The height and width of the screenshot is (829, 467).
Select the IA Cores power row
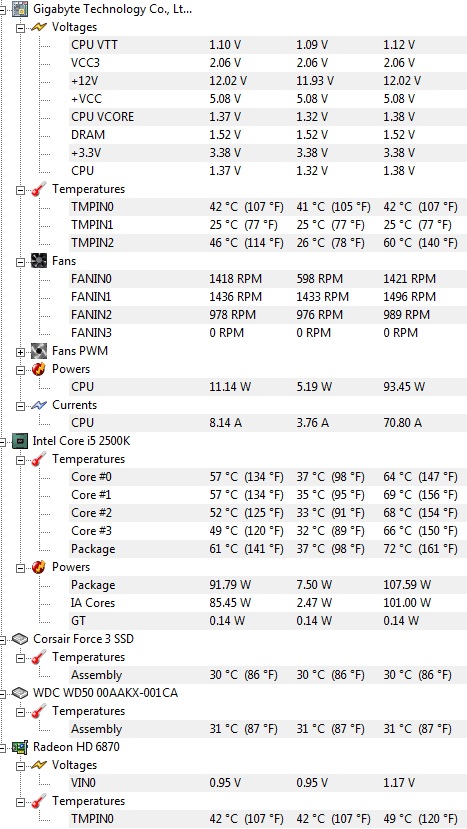[268, 603]
